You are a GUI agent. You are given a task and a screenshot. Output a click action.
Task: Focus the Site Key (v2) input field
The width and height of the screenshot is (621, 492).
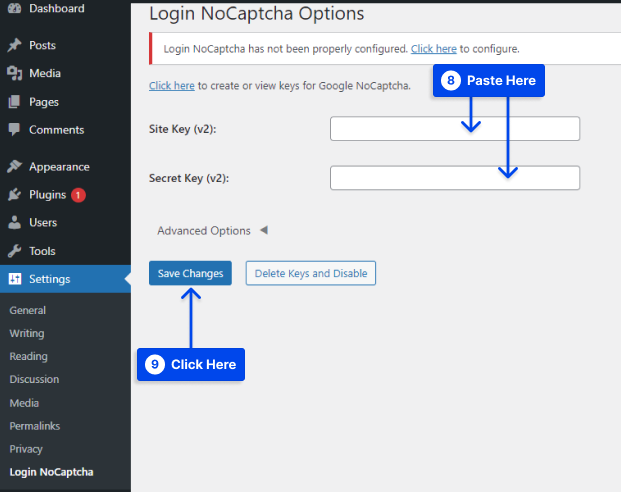tap(455, 128)
